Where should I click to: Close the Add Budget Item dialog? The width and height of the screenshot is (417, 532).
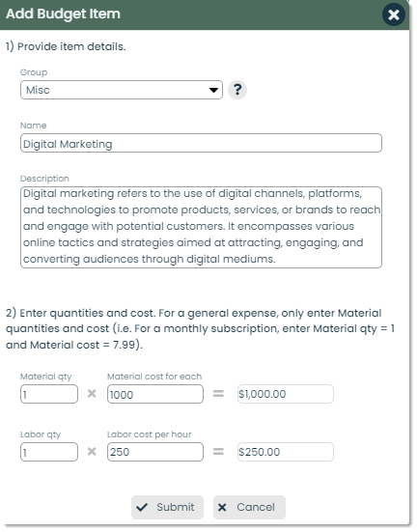[394, 14]
